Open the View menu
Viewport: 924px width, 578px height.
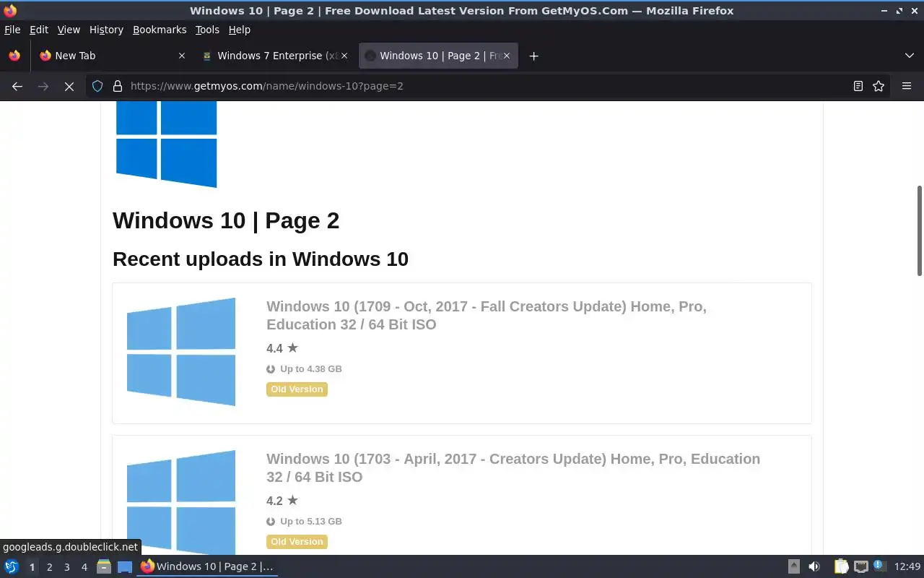pos(69,30)
